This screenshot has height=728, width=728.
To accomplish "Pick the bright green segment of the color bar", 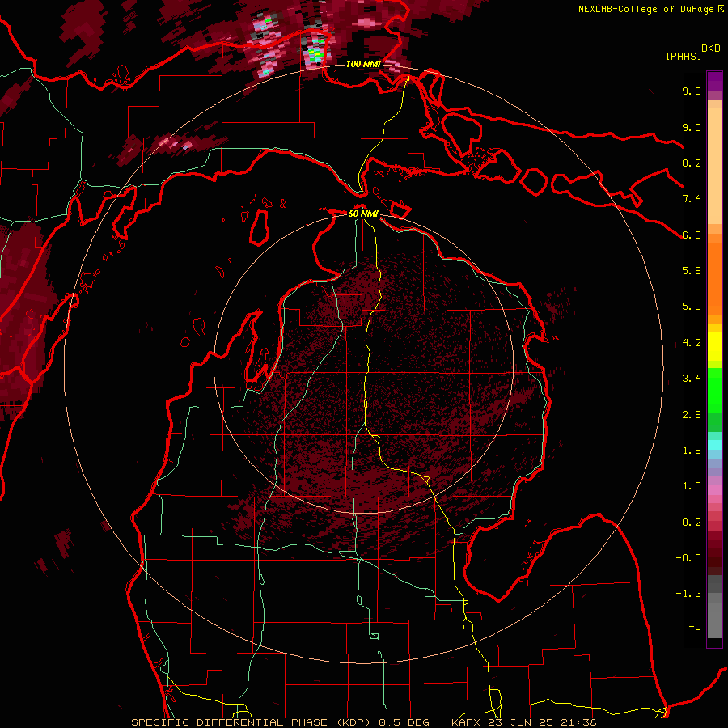I will click(714, 390).
